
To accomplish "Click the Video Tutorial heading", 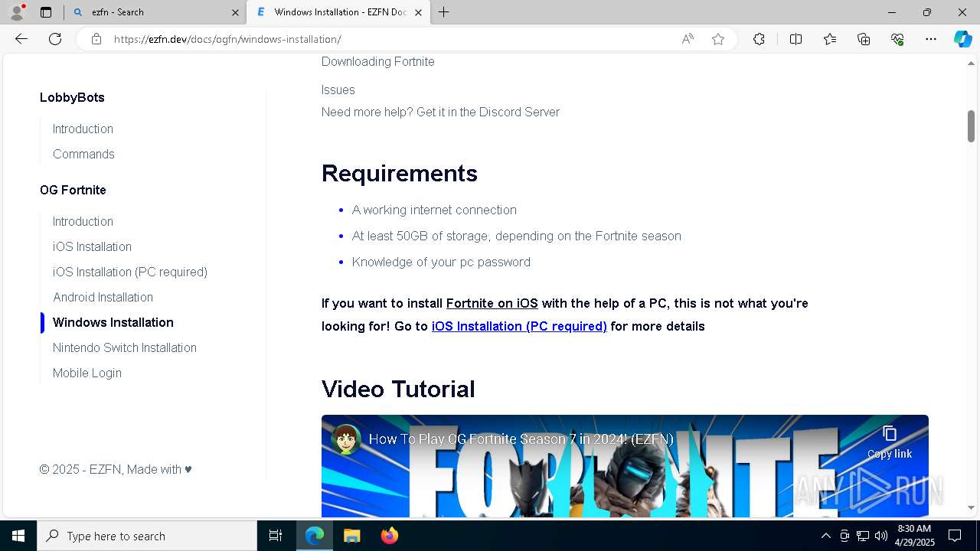I will (x=398, y=389).
